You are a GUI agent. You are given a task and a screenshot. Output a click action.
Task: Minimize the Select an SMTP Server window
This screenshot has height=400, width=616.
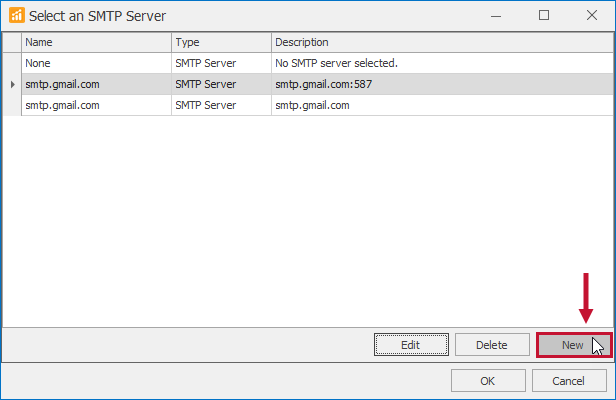[x=497, y=16]
